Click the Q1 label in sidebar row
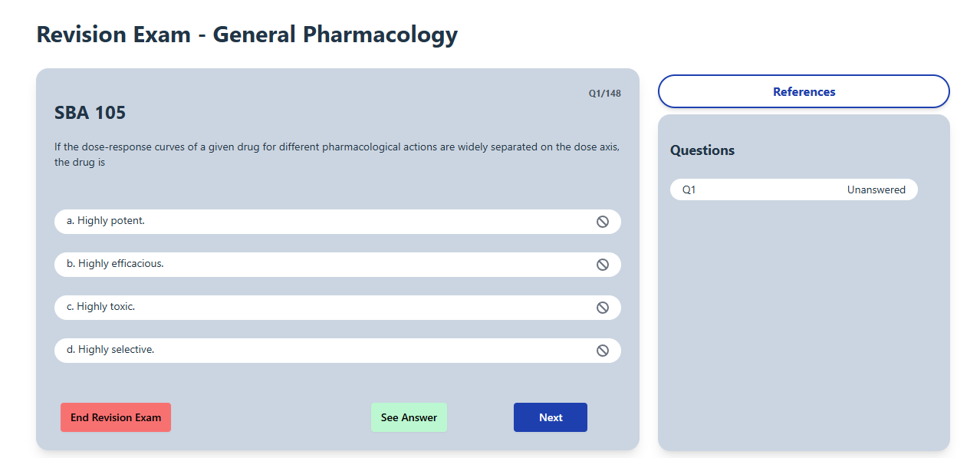The height and width of the screenshot is (458, 980). 689,189
